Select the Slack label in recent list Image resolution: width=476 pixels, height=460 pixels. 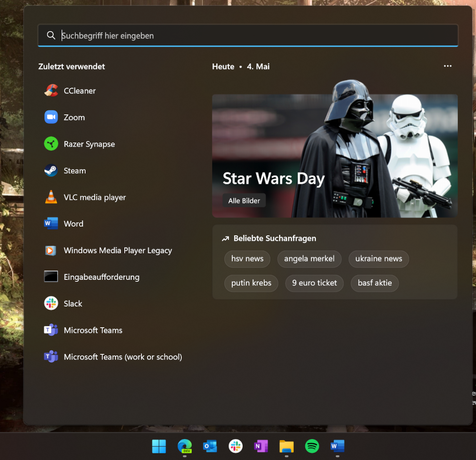(x=73, y=304)
